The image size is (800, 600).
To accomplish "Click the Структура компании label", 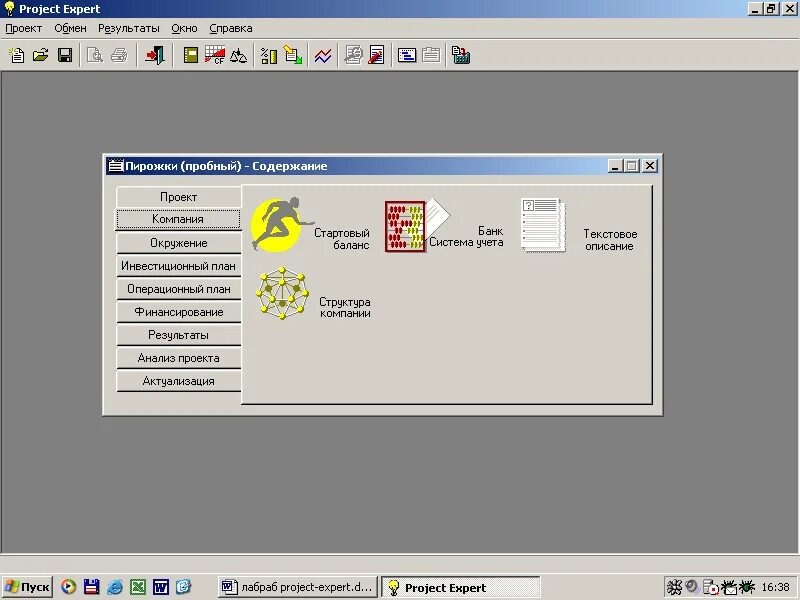I will click(x=345, y=307).
